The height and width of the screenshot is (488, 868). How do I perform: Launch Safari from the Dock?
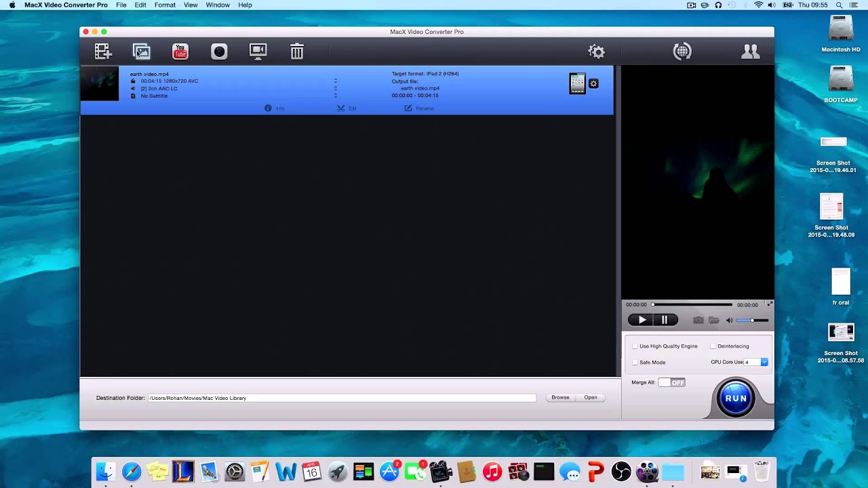[132, 471]
